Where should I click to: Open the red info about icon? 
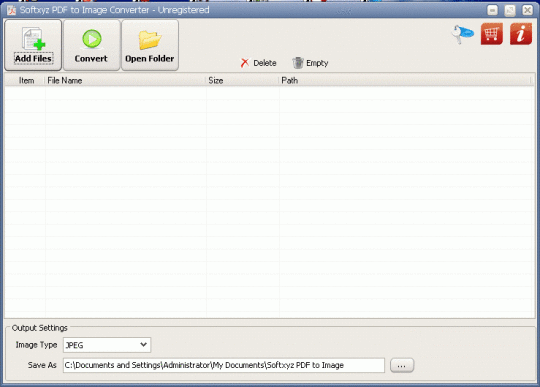[521, 34]
